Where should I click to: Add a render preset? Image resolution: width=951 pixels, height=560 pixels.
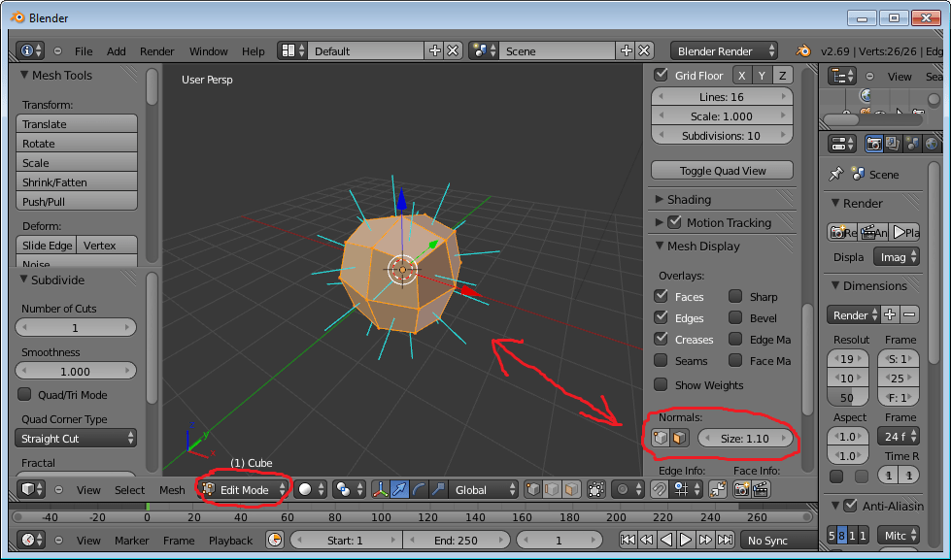[890, 314]
